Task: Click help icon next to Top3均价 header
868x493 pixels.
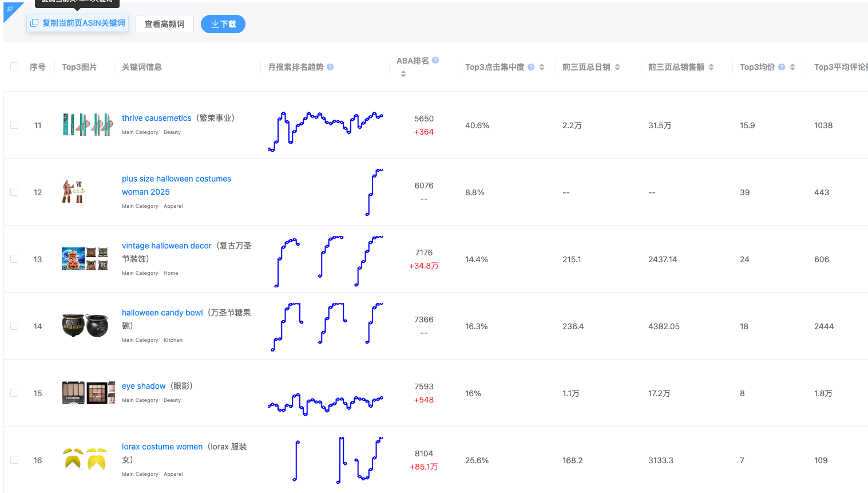Action: 782,67
